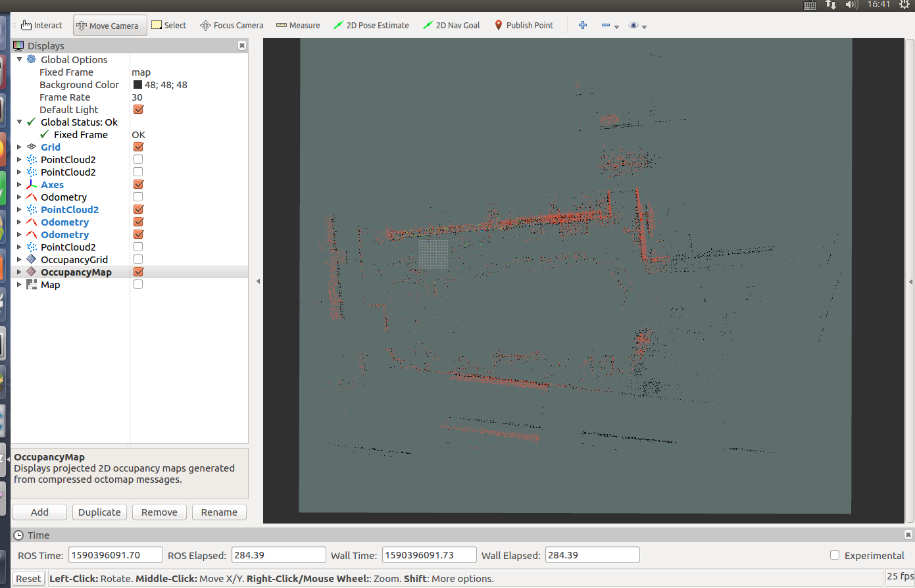Image resolution: width=915 pixels, height=588 pixels.
Task: Activate the Publish Point tool
Action: pyautogui.click(x=524, y=25)
